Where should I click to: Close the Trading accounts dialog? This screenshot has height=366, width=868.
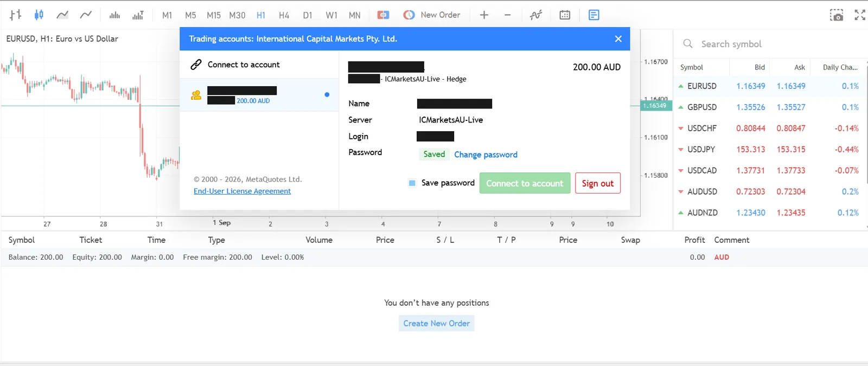[618, 39]
